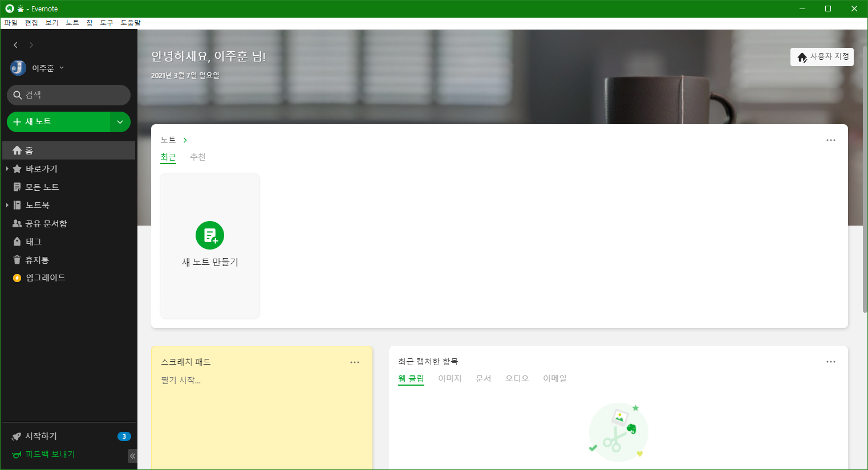Screen dimensions: 868x470
Task: Select the 이메일 tab
Action: click(555, 379)
